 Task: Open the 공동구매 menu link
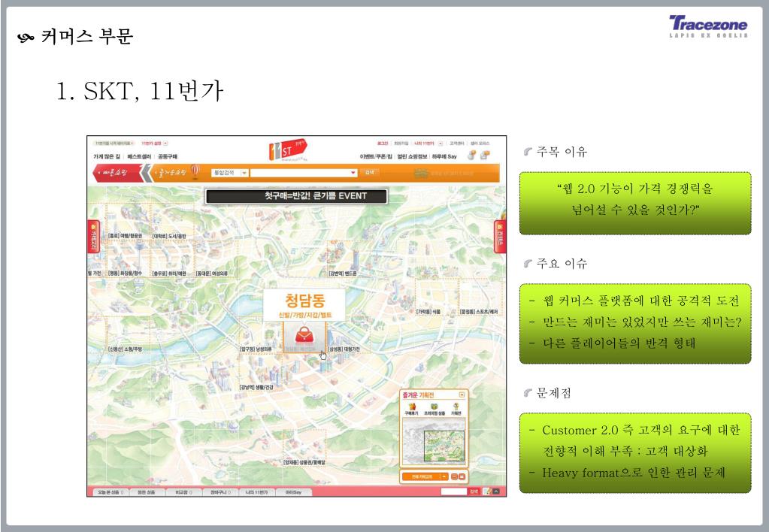click(x=168, y=156)
